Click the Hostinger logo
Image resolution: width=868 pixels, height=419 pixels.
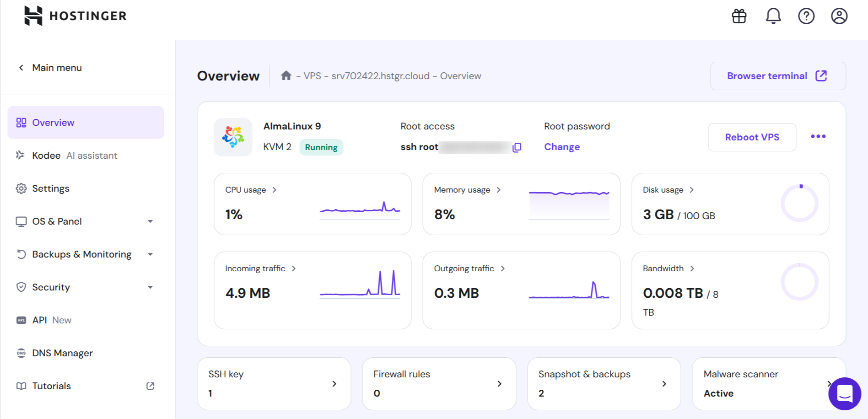click(x=75, y=16)
